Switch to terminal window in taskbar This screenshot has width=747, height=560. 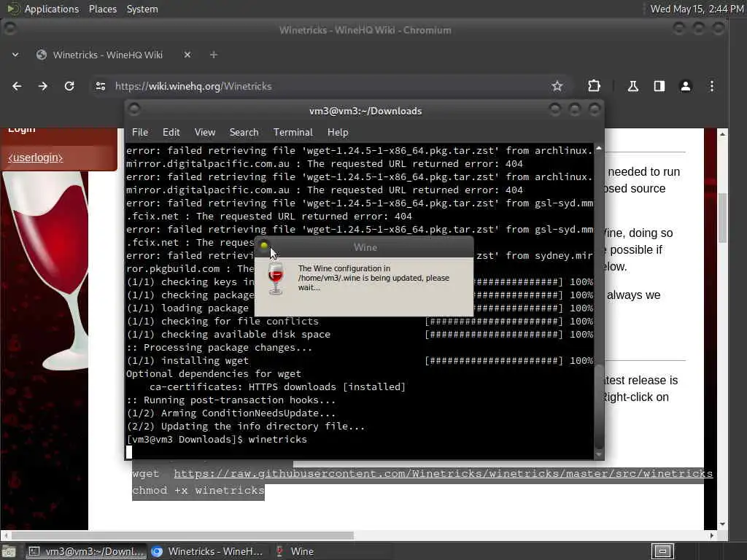tap(86, 551)
